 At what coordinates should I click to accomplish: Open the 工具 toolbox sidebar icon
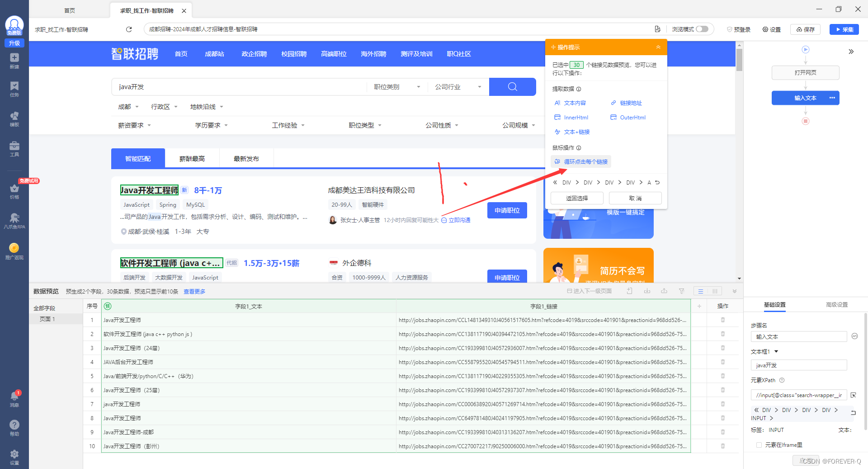click(x=14, y=148)
